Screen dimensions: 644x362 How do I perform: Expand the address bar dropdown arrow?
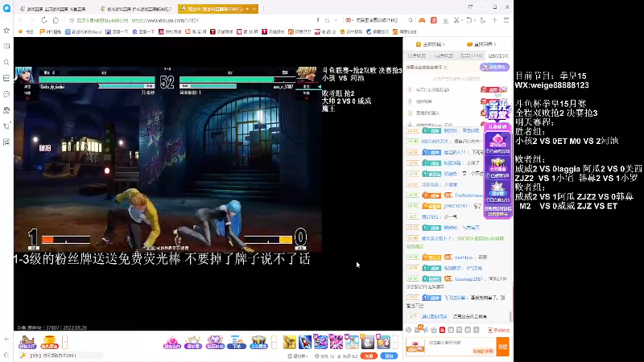click(x=336, y=20)
